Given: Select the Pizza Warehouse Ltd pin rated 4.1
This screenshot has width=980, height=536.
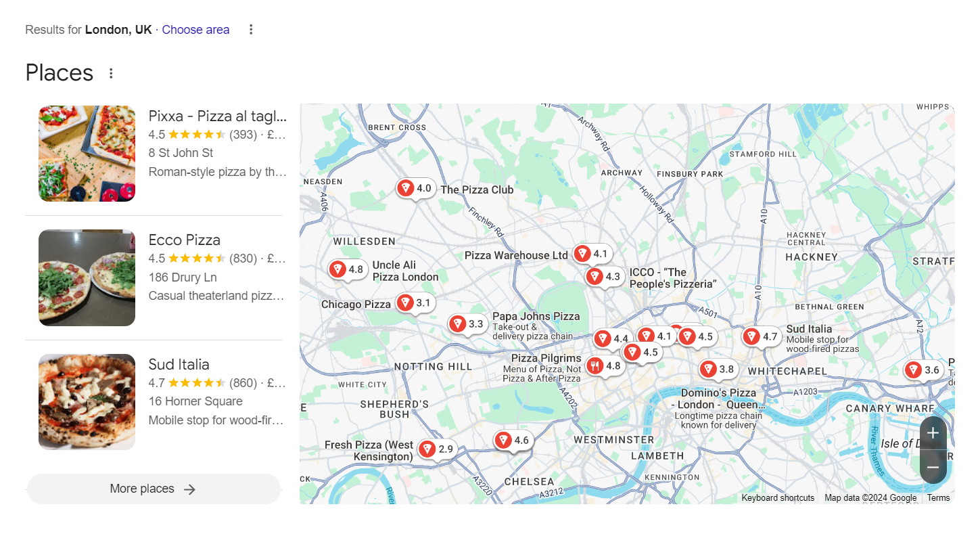Looking at the screenshot, I should click(592, 254).
